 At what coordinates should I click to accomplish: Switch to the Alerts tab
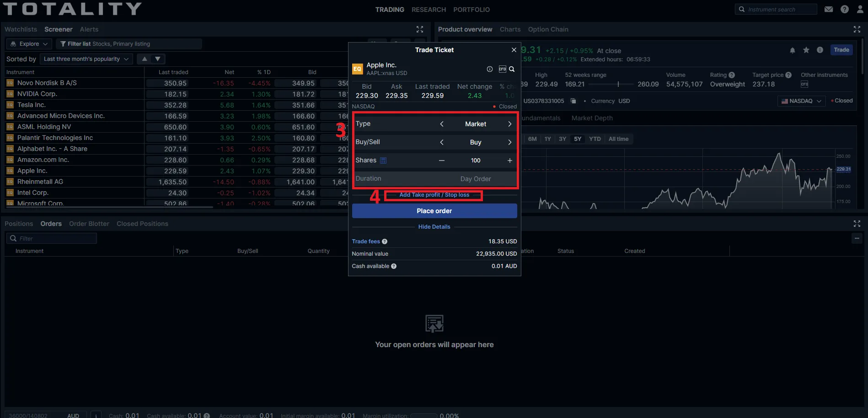[x=89, y=29]
